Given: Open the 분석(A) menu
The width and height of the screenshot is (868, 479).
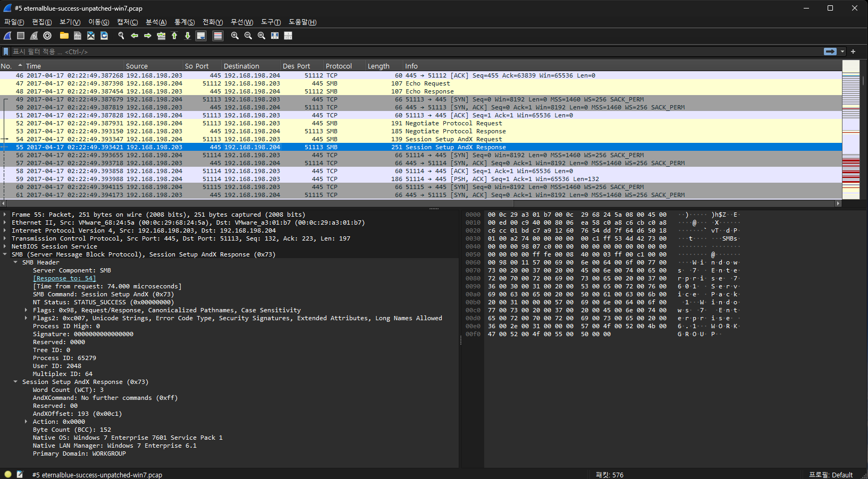Looking at the screenshot, I should click(x=156, y=22).
